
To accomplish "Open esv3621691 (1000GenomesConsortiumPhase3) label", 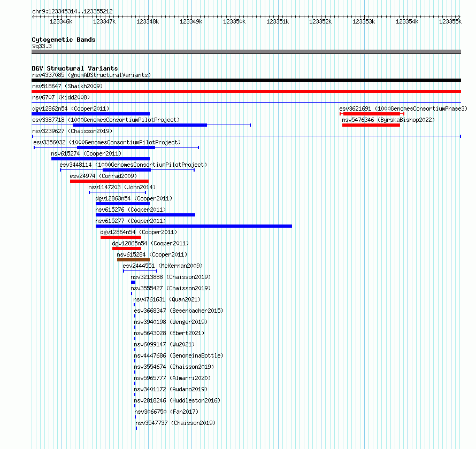I will [403, 109].
